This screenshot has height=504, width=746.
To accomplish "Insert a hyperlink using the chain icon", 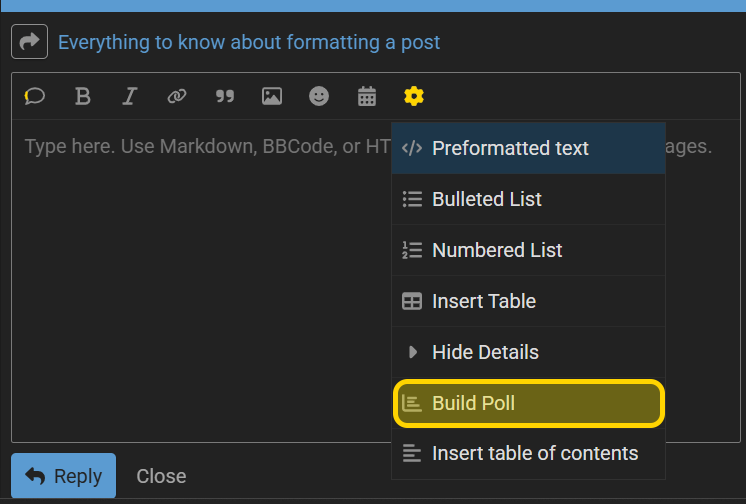I will tap(177, 96).
